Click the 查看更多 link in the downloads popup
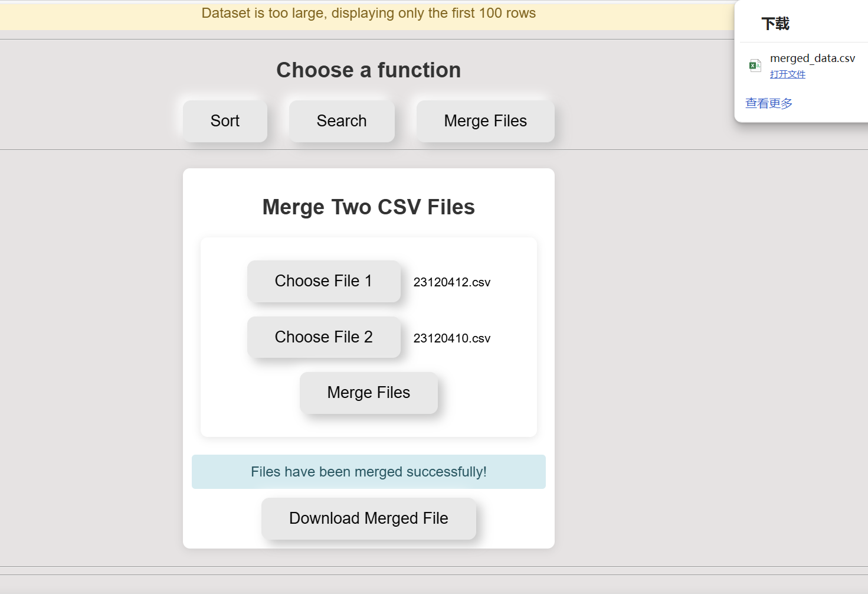The height and width of the screenshot is (594, 868). (x=769, y=103)
